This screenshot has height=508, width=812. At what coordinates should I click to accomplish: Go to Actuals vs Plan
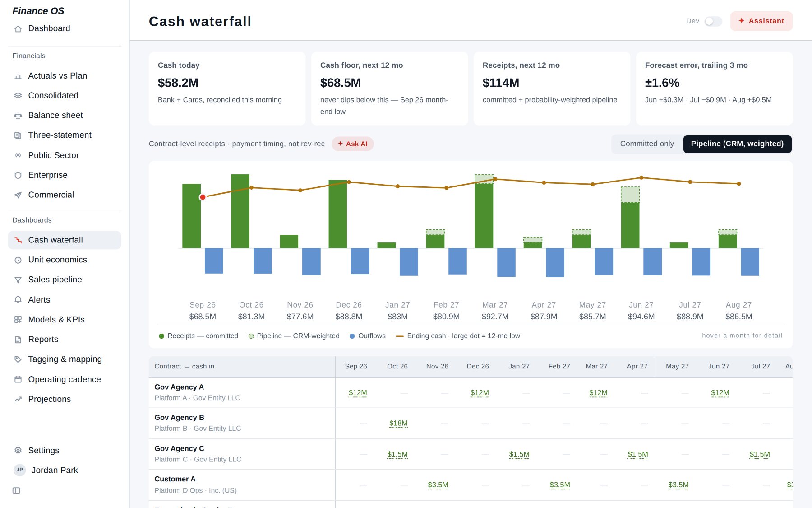(x=65, y=76)
